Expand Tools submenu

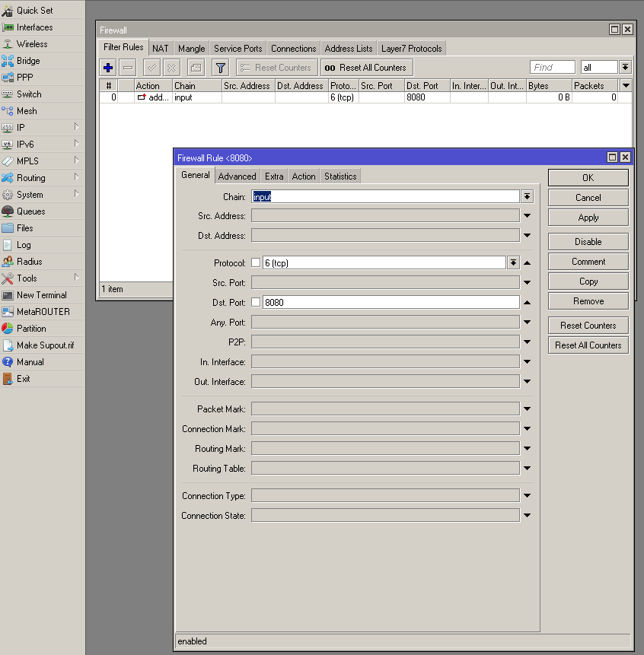pos(76,278)
